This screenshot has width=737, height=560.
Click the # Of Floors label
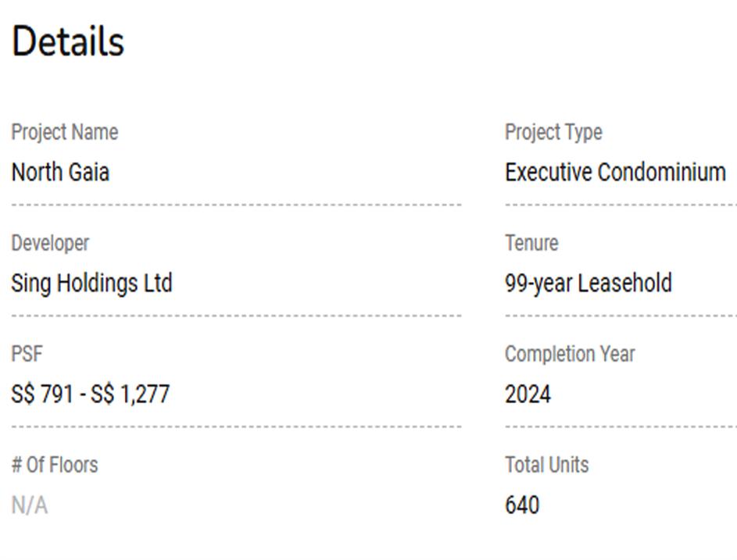point(55,465)
